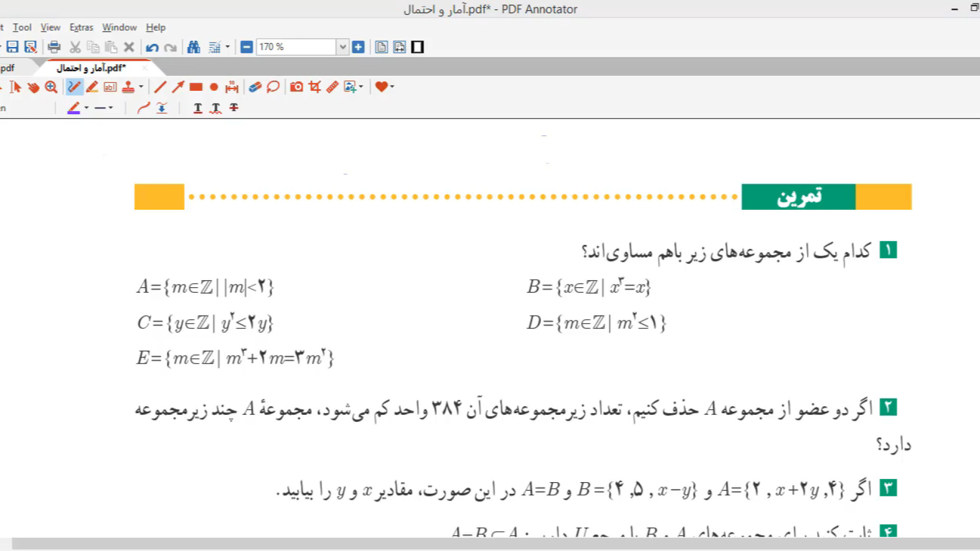Image resolution: width=980 pixels, height=551 pixels.
Task: Click the zoom in plus button
Action: click(358, 47)
